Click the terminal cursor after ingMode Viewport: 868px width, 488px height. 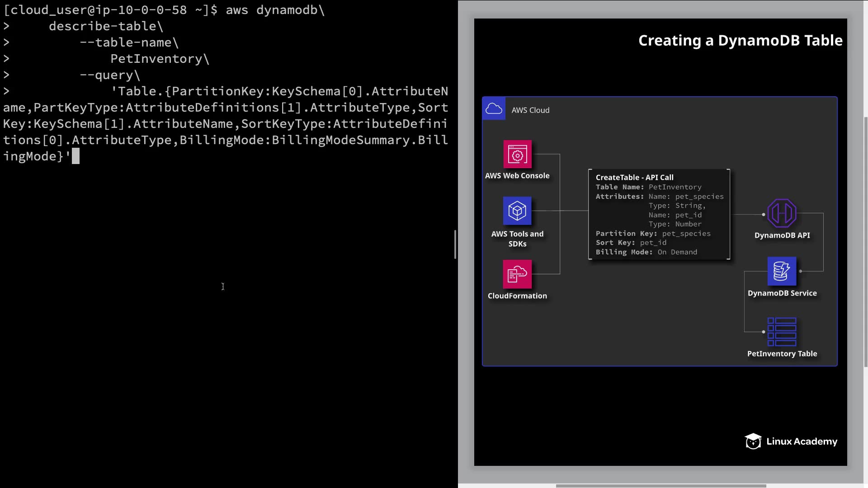click(x=76, y=156)
